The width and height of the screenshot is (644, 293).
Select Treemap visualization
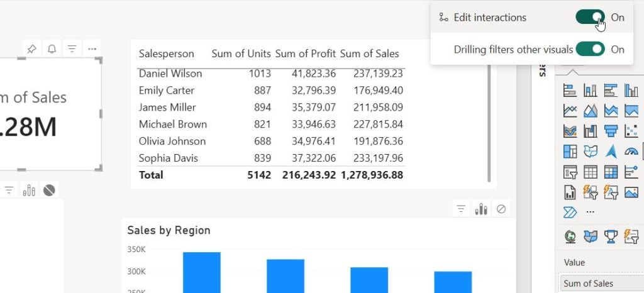[x=570, y=152]
